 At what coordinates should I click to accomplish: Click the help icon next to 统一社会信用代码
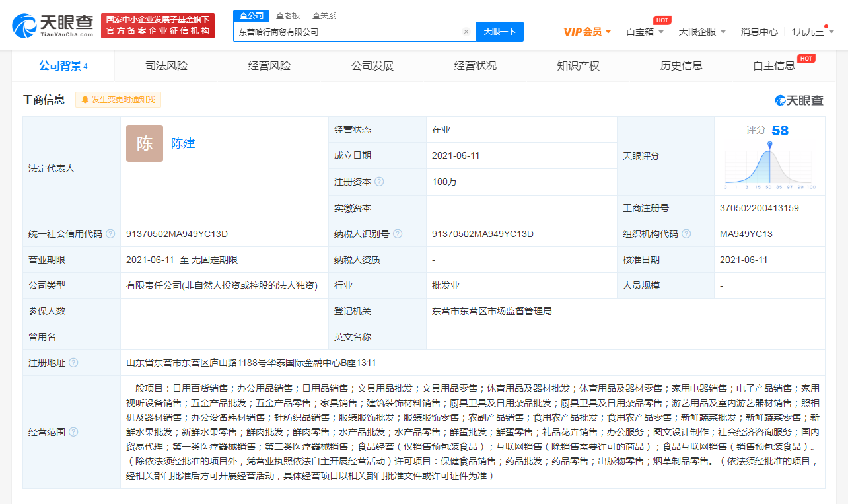[x=110, y=234]
